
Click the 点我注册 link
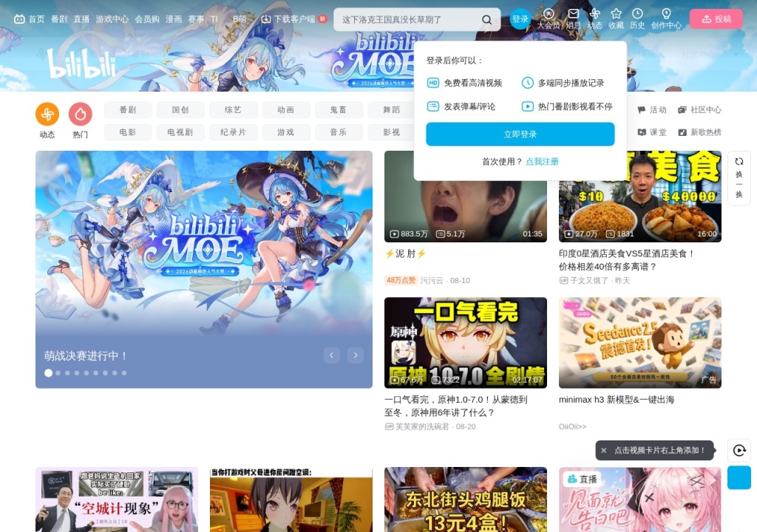coord(542,162)
